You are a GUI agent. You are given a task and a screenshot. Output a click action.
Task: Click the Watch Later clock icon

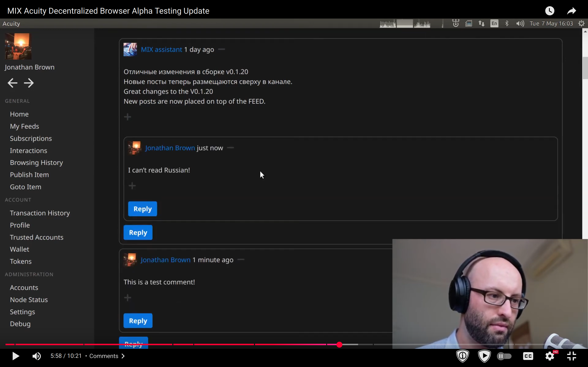(x=550, y=11)
